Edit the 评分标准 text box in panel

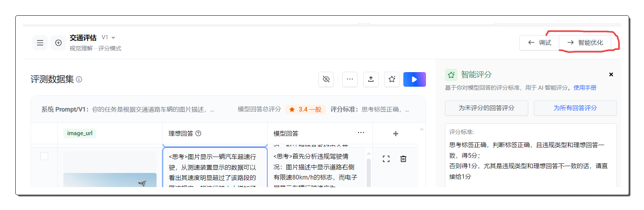[x=531, y=155]
